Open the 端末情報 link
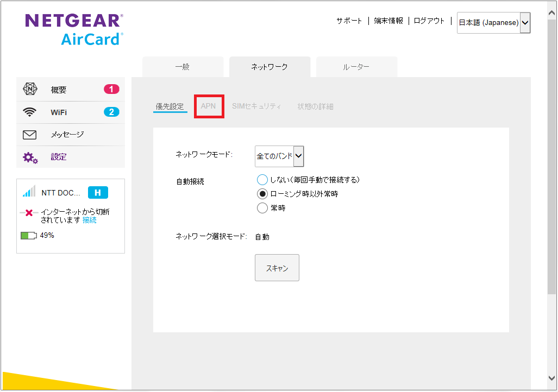The height and width of the screenshot is (392, 558). click(388, 21)
